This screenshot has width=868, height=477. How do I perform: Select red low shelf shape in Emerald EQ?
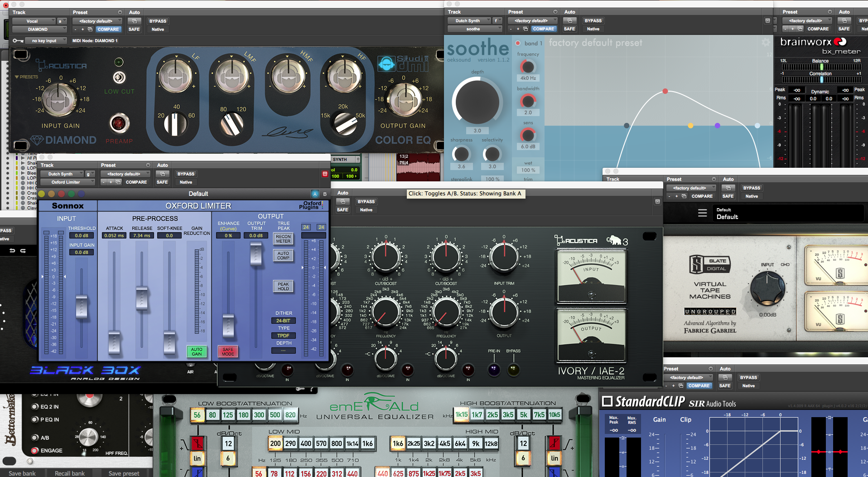coord(197,443)
